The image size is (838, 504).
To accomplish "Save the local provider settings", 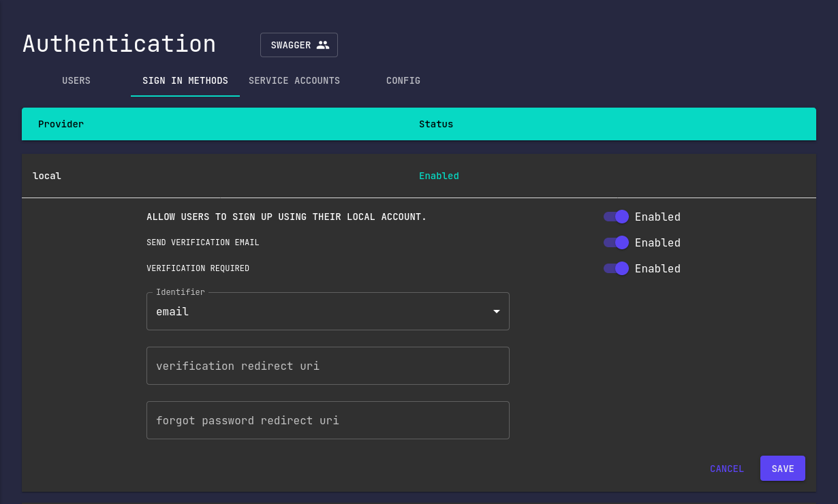I will click(783, 469).
